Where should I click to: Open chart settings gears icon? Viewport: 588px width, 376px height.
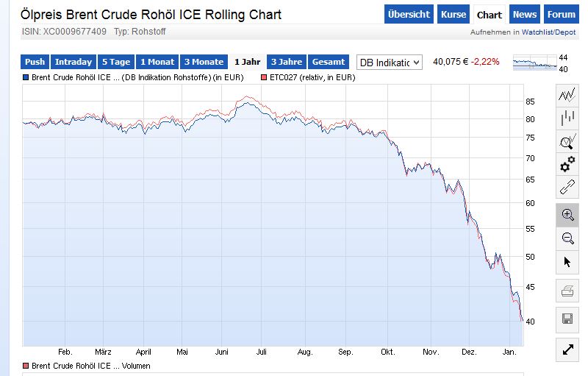pos(567,164)
